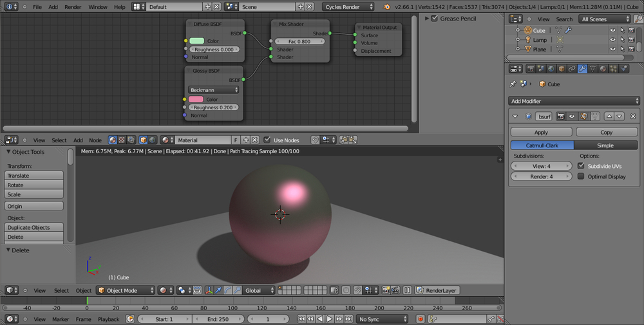Viewport: 644px width, 325px height.
Task: Click the Duplicate Objects button
Action: (34, 227)
